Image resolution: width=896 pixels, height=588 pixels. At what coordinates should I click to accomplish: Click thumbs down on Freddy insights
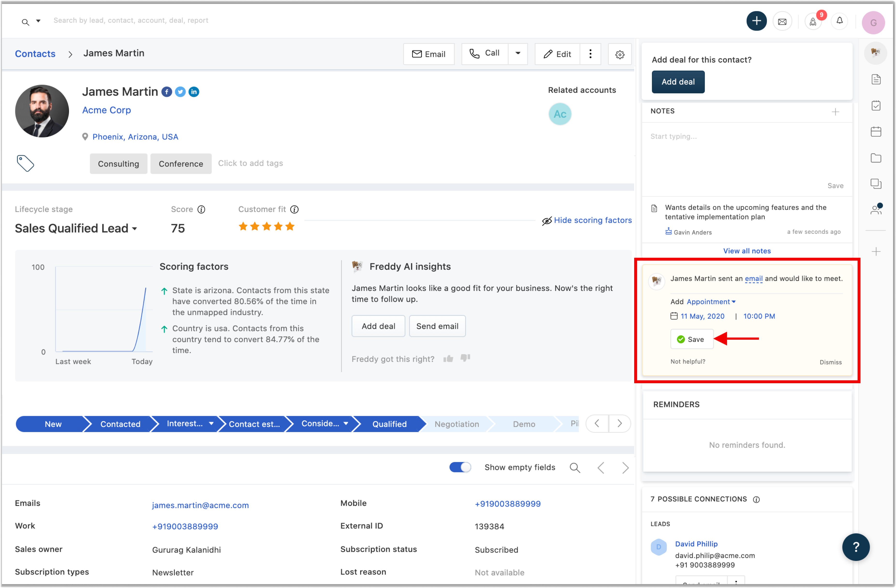[x=465, y=358]
